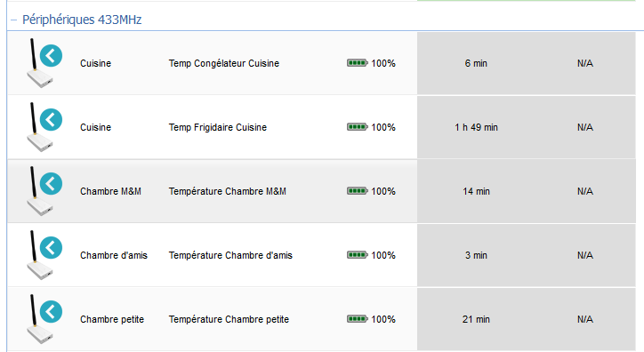Click the teal arrow icon for Température Chambre M&M

(x=51, y=183)
